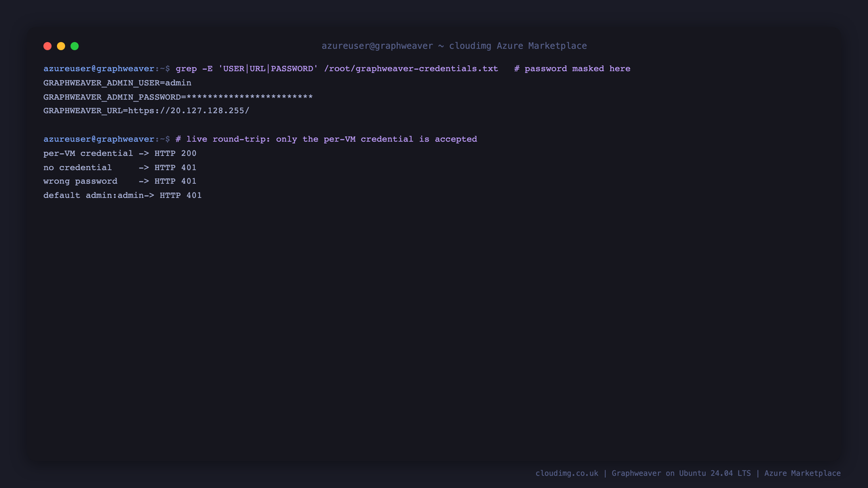
Task: Click the 'grep -E' command text
Action: pyautogui.click(x=194, y=68)
